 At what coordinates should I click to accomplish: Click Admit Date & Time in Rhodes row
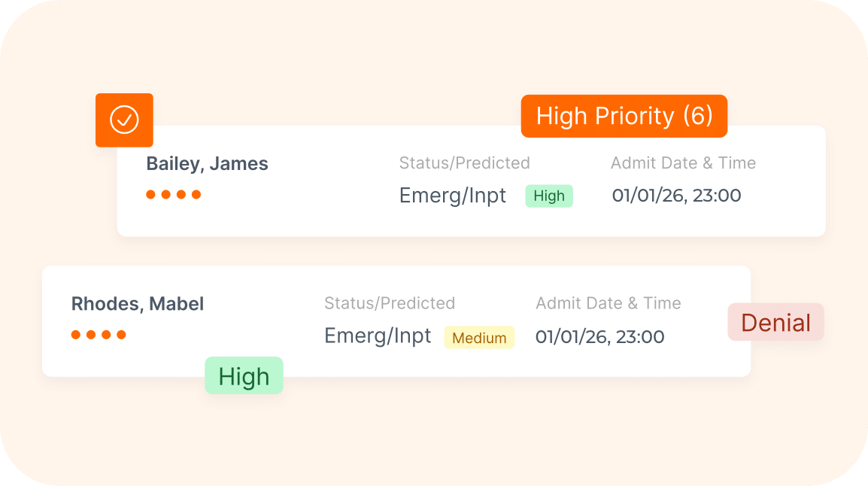point(608,303)
